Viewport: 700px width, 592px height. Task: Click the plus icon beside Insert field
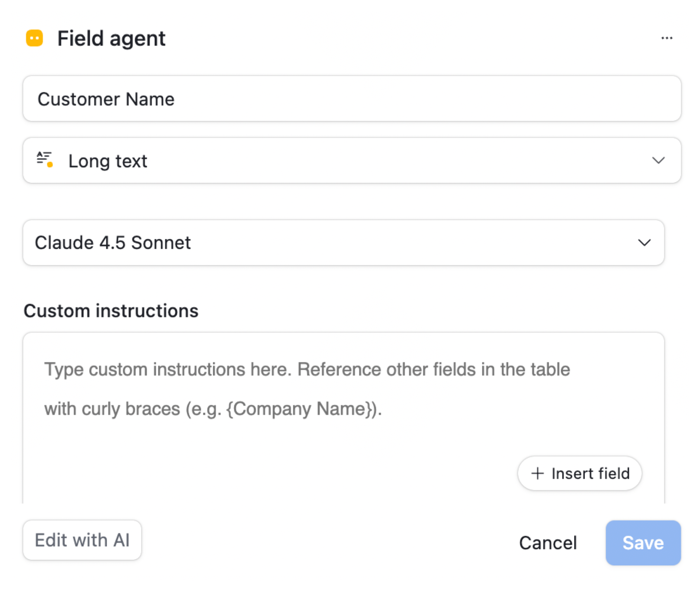[537, 473]
